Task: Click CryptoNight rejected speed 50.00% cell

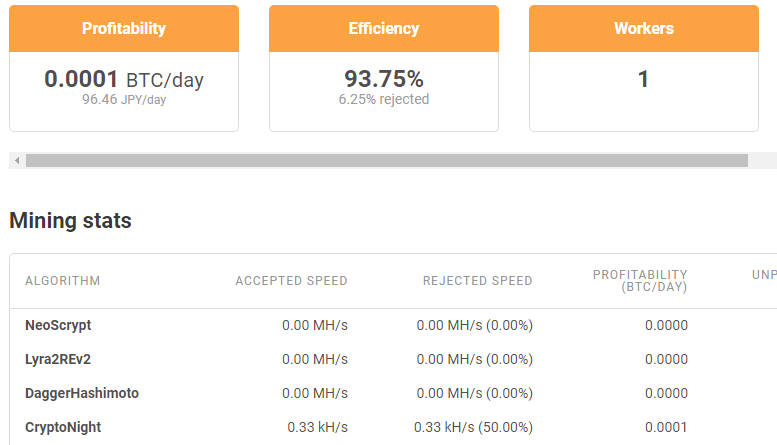Action: (473, 427)
